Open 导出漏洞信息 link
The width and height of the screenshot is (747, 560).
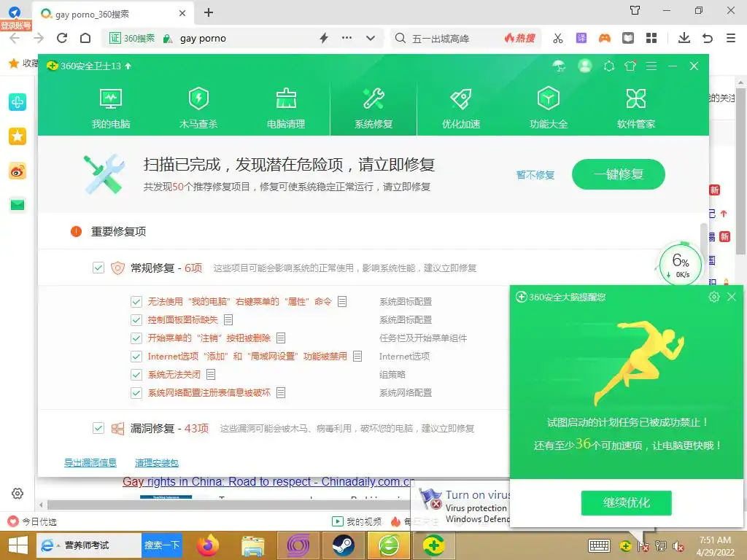(x=90, y=462)
